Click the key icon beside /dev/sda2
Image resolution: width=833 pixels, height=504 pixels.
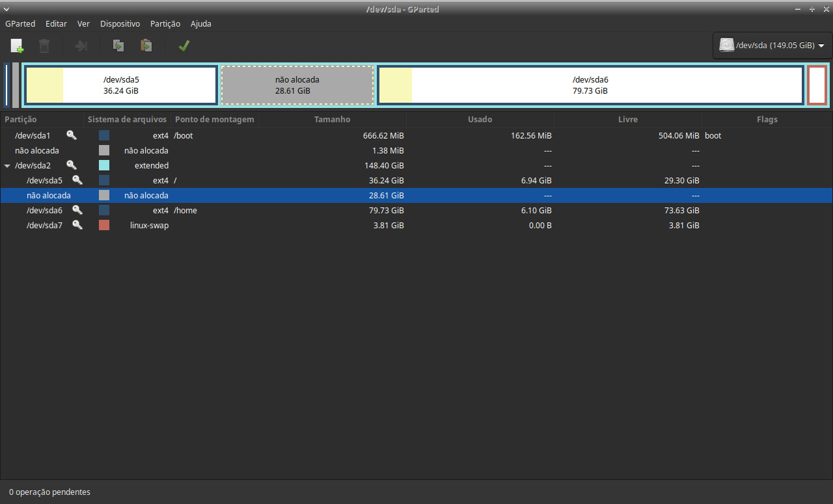(x=72, y=165)
